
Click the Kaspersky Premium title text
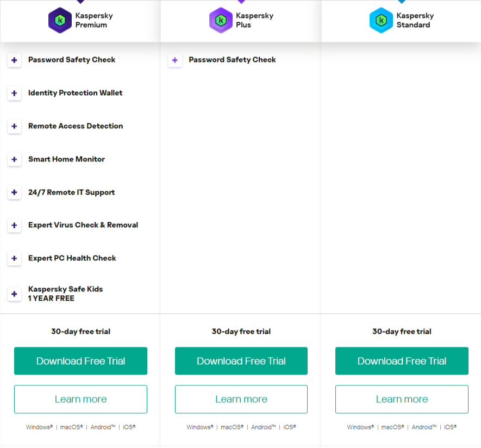tap(94, 20)
